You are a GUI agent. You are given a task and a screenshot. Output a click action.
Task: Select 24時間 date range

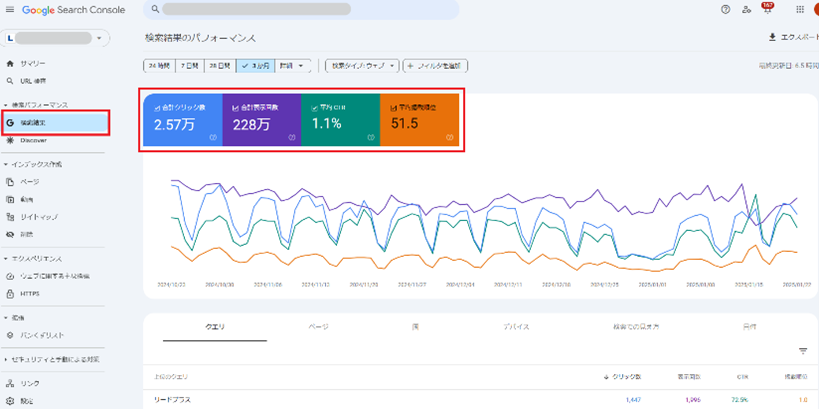pos(159,66)
